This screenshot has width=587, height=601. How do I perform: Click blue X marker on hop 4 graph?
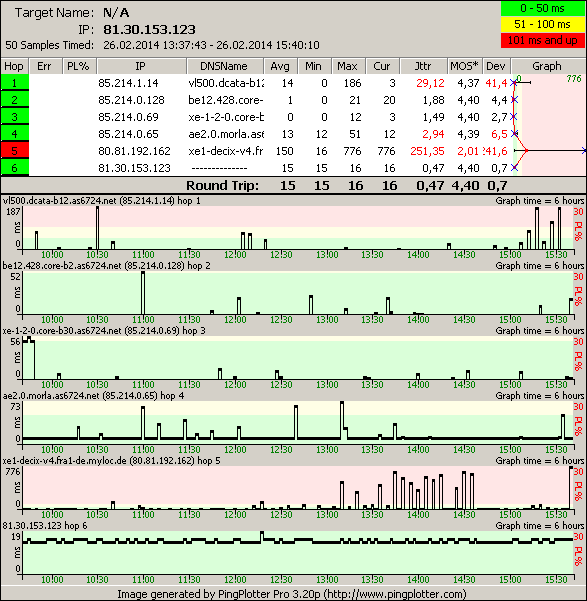pyautogui.click(x=515, y=134)
